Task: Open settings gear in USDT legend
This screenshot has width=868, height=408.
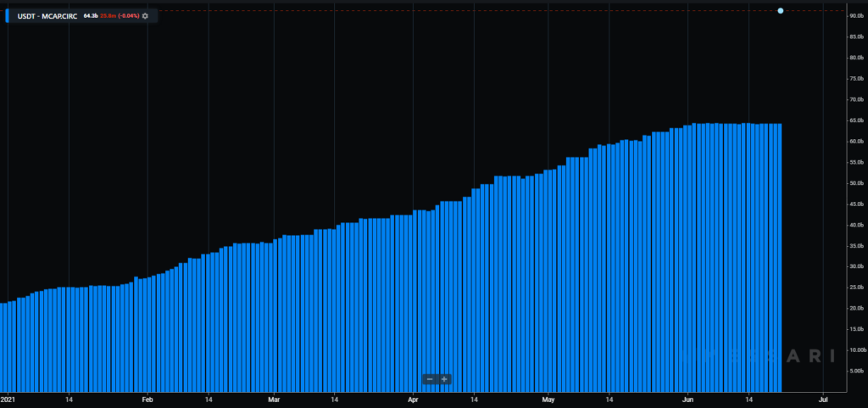Action: coord(145,15)
